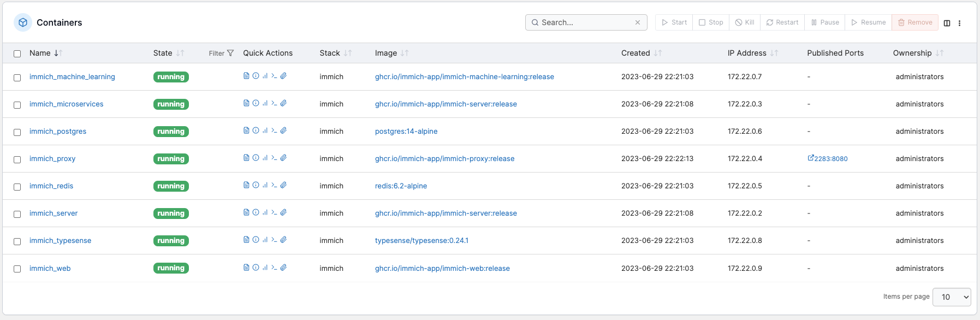
Task: Sort containers by Stack column
Action: [336, 53]
